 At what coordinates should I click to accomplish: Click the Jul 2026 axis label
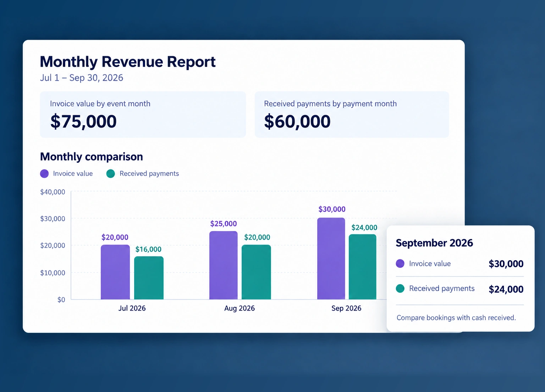pos(132,308)
